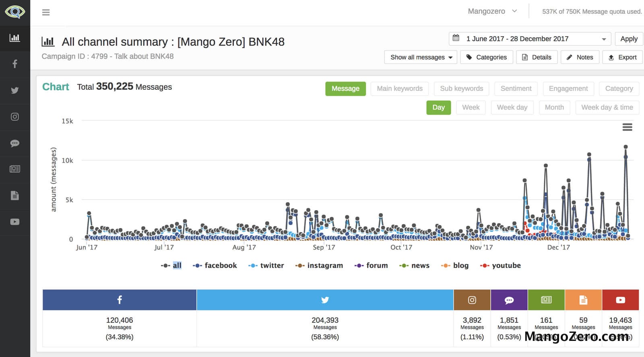Click the message quota used text
Image resolution: width=644 pixels, height=357 pixels.
coord(592,12)
